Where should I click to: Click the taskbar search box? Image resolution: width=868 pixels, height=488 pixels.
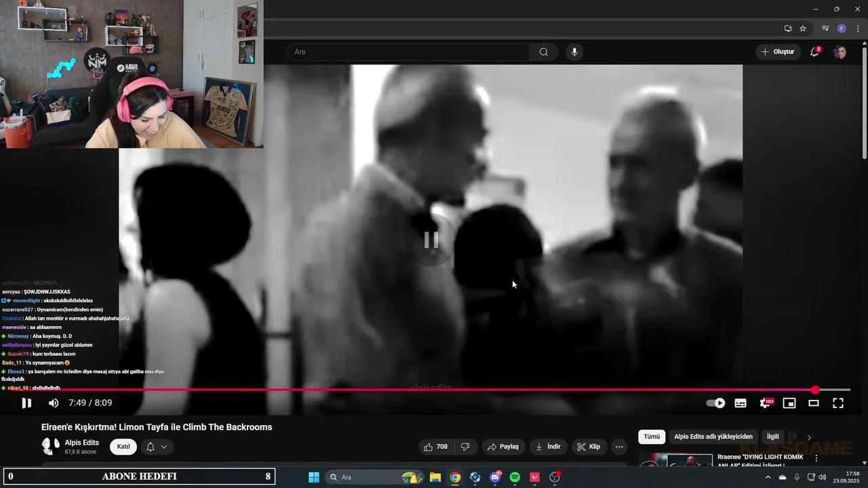coord(374,477)
